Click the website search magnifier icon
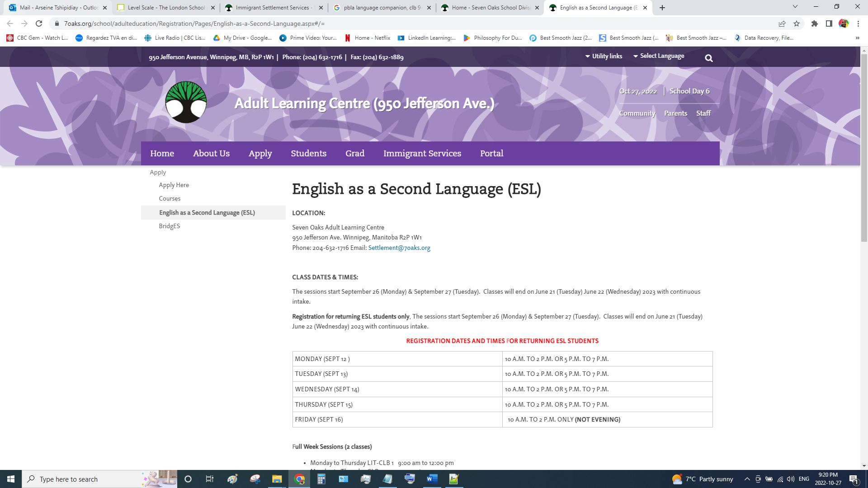 pyautogui.click(x=708, y=58)
